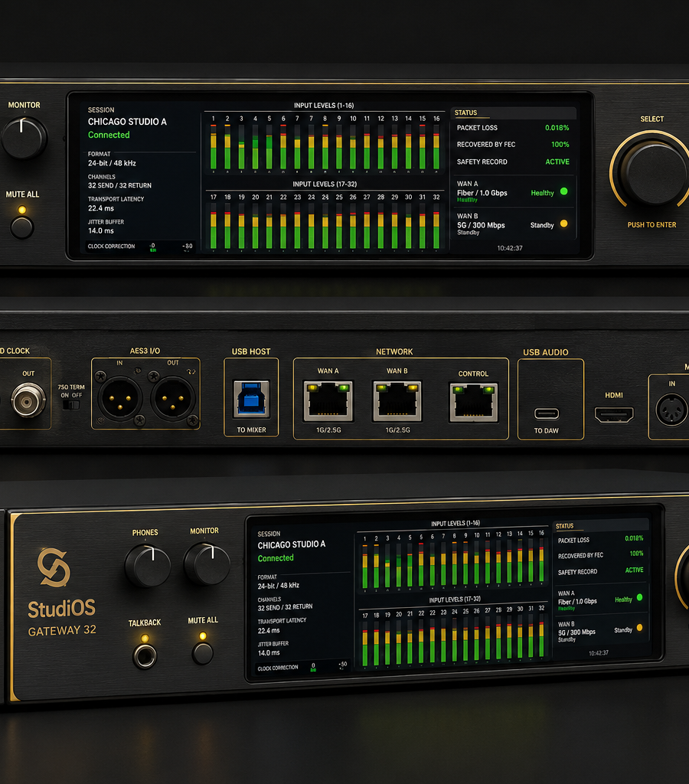Click the StudiOS logo emblem
Screen dimensions: 689x784
[54, 567]
